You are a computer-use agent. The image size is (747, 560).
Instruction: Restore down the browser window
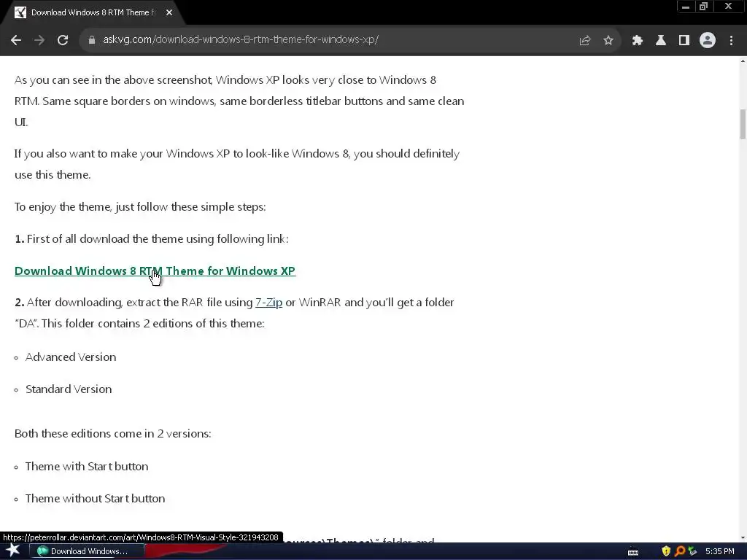(x=704, y=7)
